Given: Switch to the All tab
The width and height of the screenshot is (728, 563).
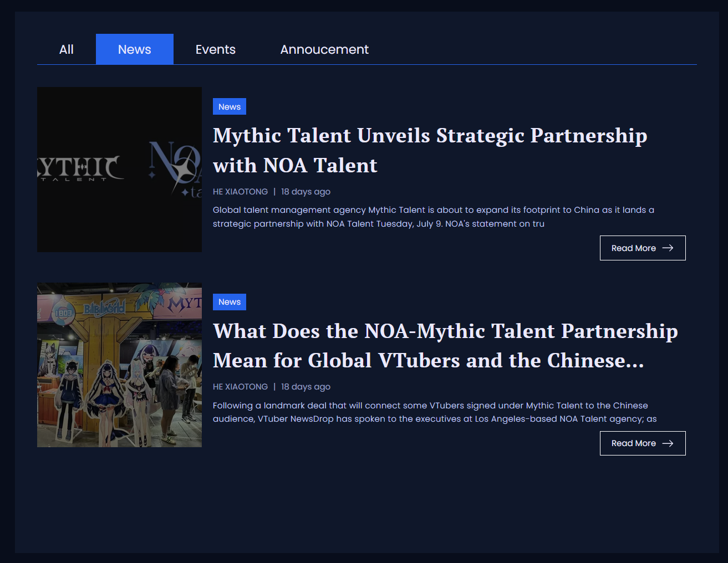Looking at the screenshot, I should point(67,49).
